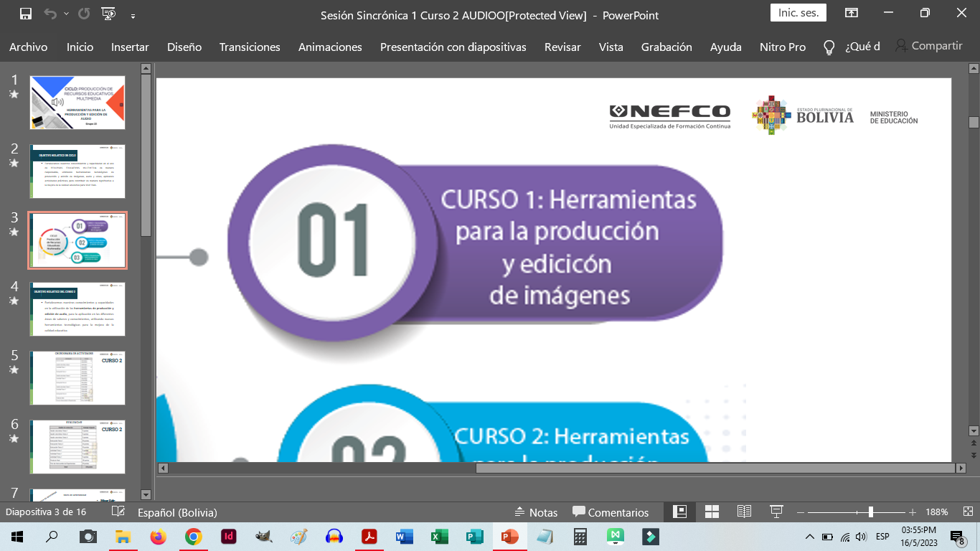980x551 pixels.
Task: Toggle the Comentarios pane
Action: (611, 512)
